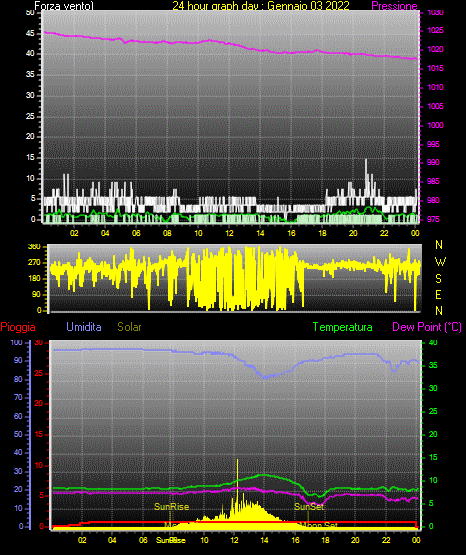Select the Temperatura legend label
Image resolution: width=466 pixels, height=555 pixels.
343,327
